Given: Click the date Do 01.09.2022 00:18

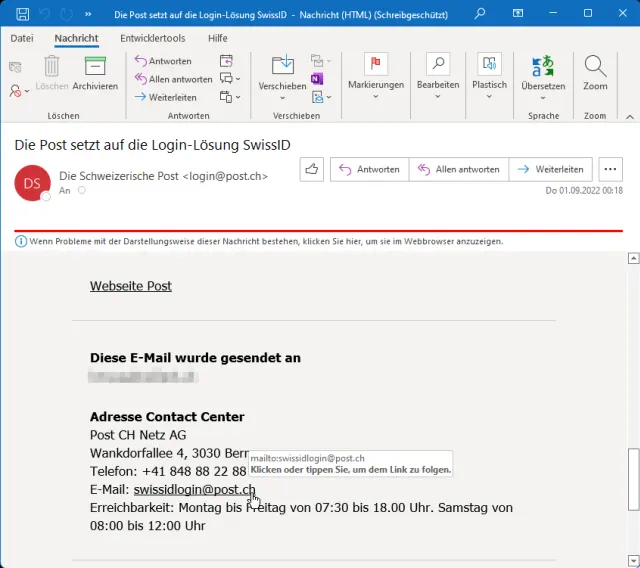Looking at the screenshot, I should pos(584,191).
